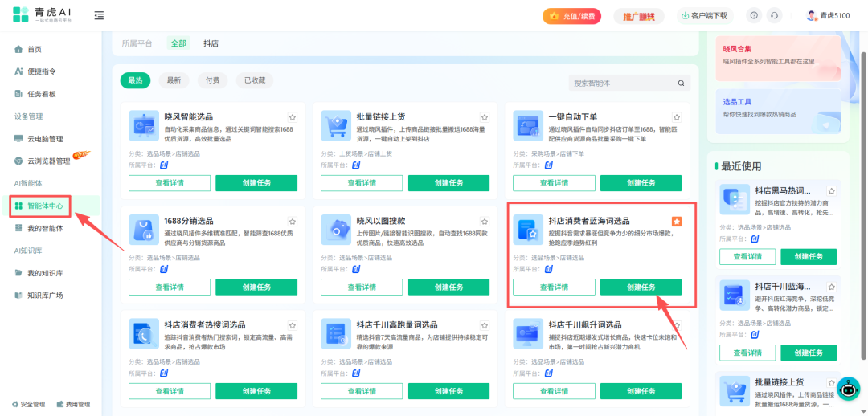
Task: Click 创建任务 for 一键自动下单
Action: [x=641, y=183]
